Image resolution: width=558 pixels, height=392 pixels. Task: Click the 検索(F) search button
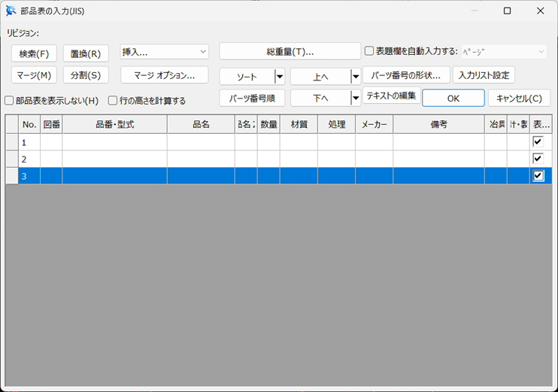[34, 53]
